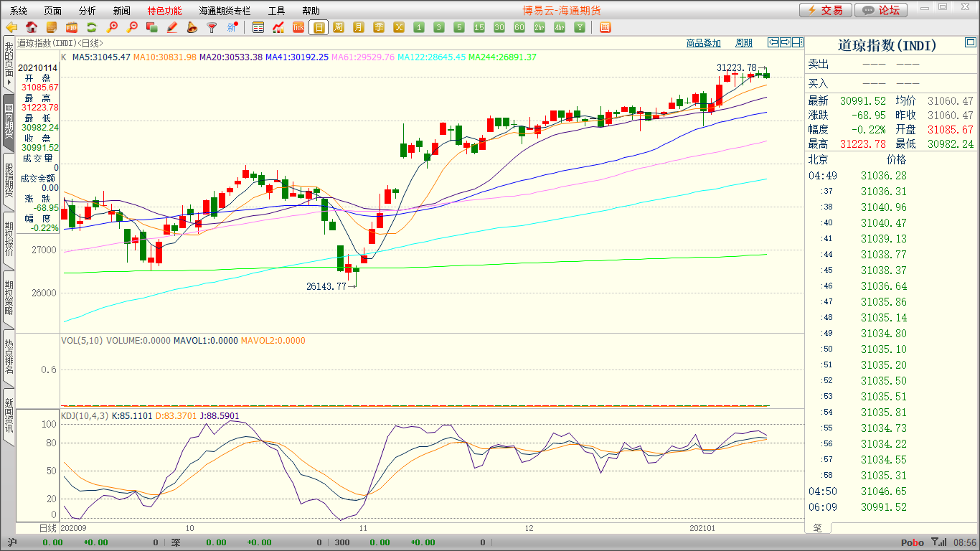Viewport: 980px width, 551px height.
Task: Click the signal strength icon in status bar
Action: (938, 542)
